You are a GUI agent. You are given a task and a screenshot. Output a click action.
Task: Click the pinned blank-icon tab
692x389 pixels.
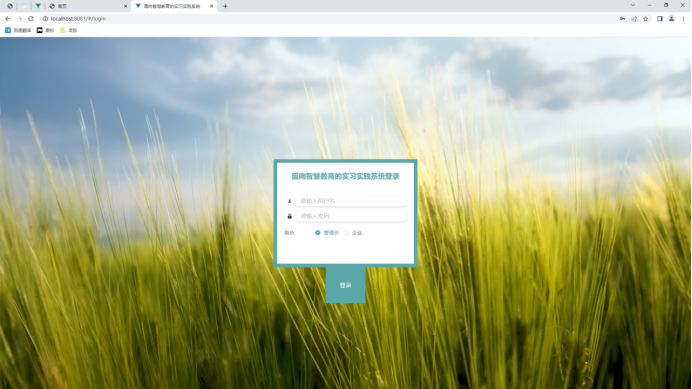point(24,6)
